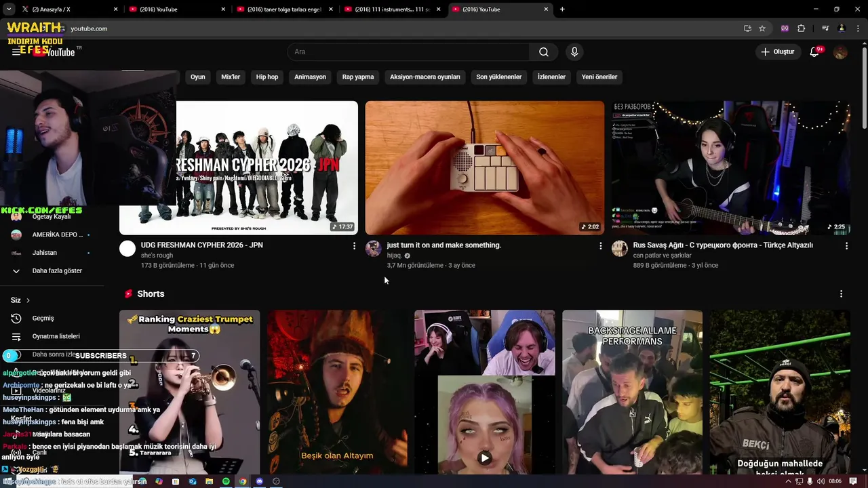Open Ogetay Kayalı subscription channel
This screenshot has height=488, width=868.
coord(51,217)
